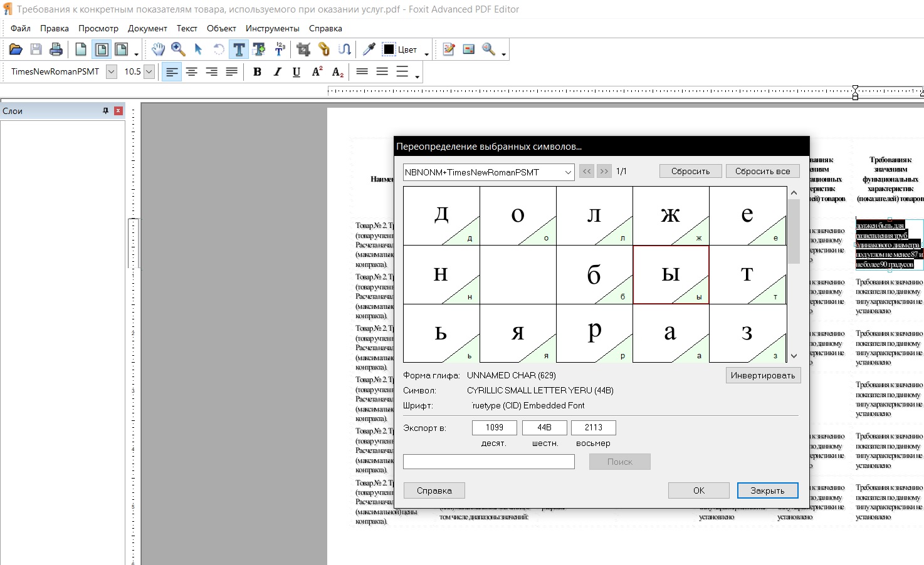The height and width of the screenshot is (565, 924).
Task: Open the Инструменты menu
Action: pos(272,28)
